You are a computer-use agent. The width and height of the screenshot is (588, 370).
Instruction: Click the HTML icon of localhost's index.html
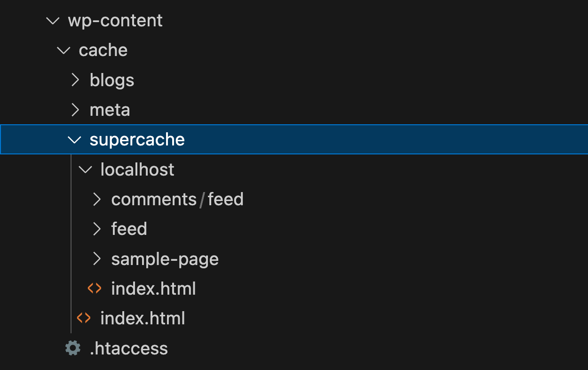[x=95, y=289]
